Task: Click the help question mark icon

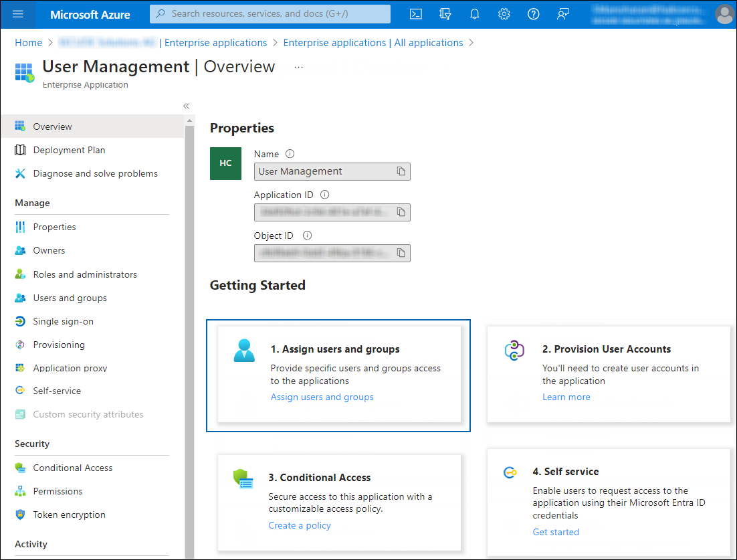Action: click(533, 14)
